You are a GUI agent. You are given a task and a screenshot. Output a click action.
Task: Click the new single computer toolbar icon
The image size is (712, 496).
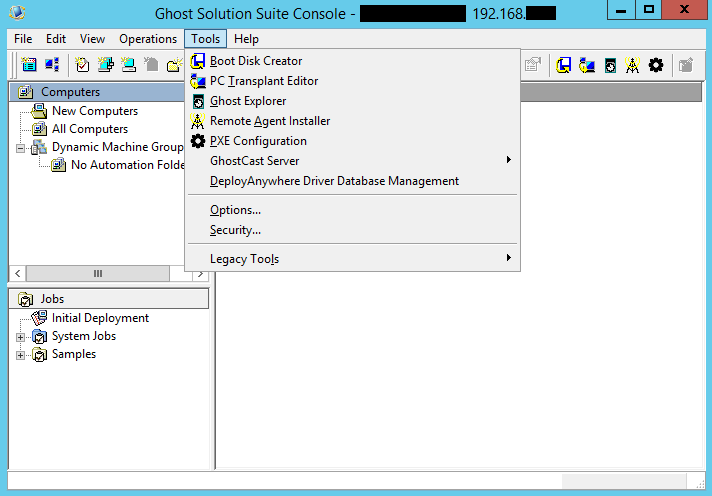[129, 65]
